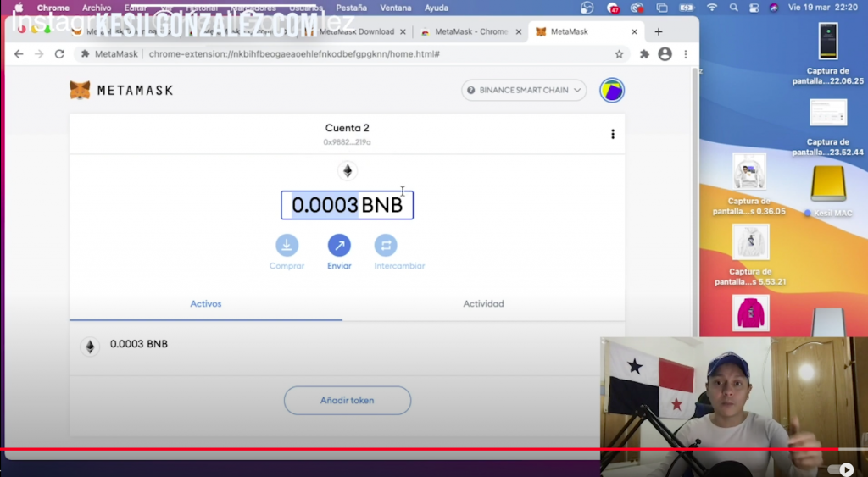
Task: Click the Comprar download icon
Action: tap(287, 245)
